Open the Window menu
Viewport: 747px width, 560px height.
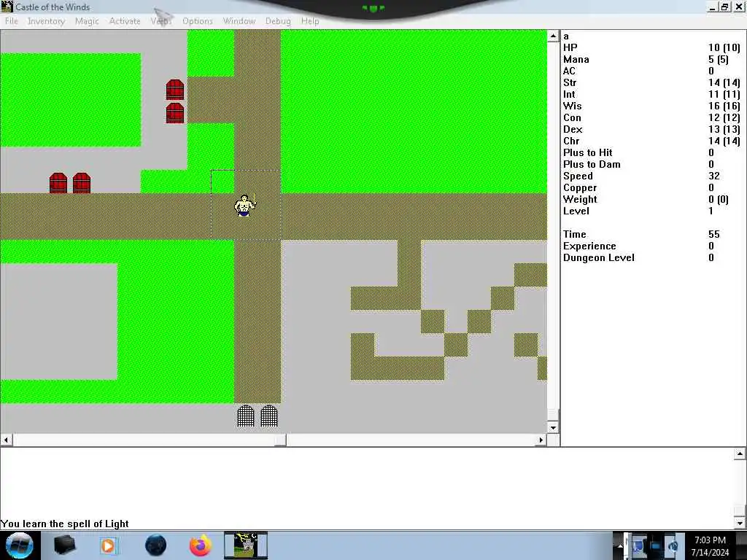point(239,21)
